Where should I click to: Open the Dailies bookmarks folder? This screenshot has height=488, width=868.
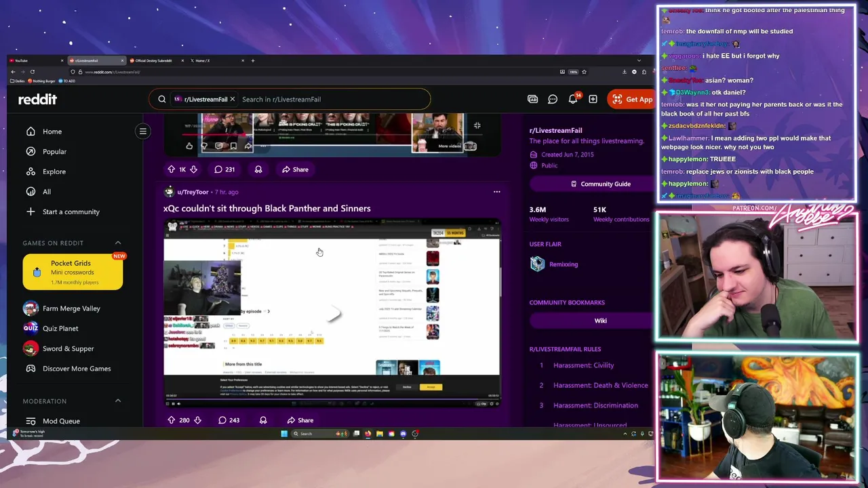[17, 81]
